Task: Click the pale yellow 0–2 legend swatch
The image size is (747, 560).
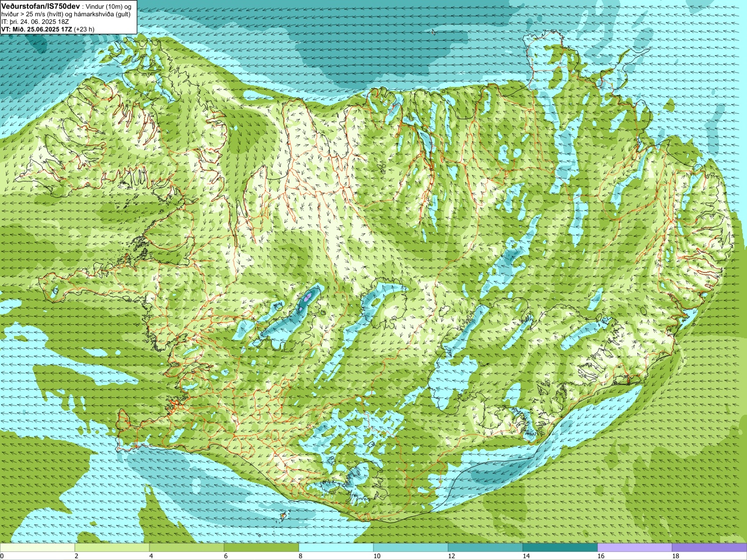Action: (x=37, y=548)
